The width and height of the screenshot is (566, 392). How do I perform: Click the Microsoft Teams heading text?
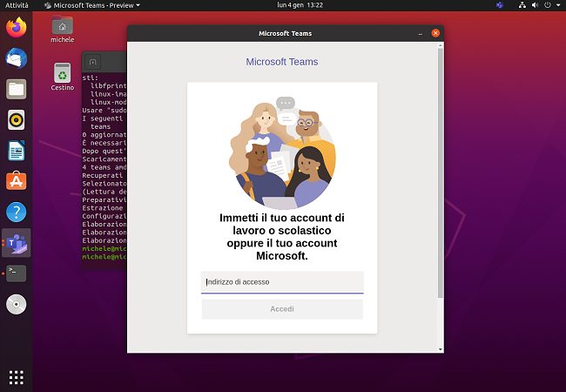(x=282, y=62)
